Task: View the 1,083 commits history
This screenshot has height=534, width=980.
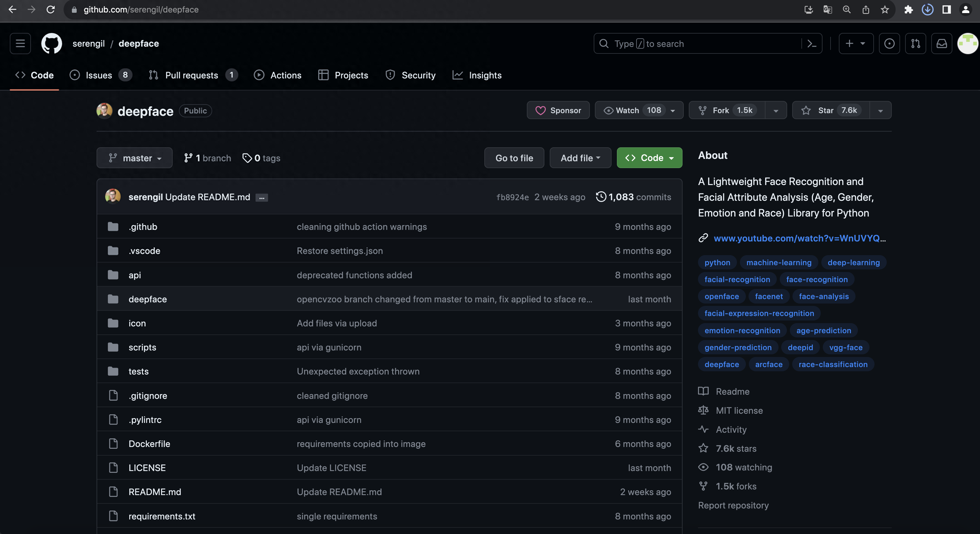Action: pos(634,197)
